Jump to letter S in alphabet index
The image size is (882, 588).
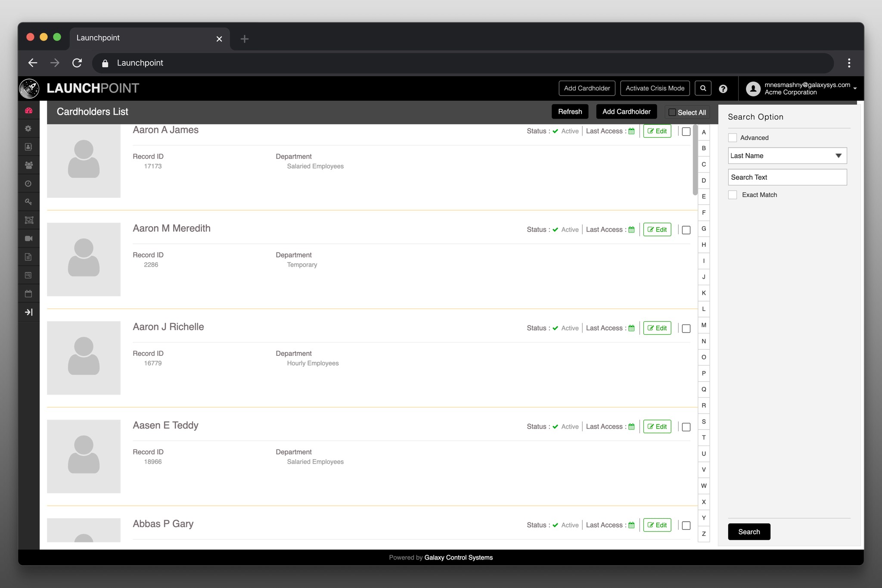(x=704, y=421)
